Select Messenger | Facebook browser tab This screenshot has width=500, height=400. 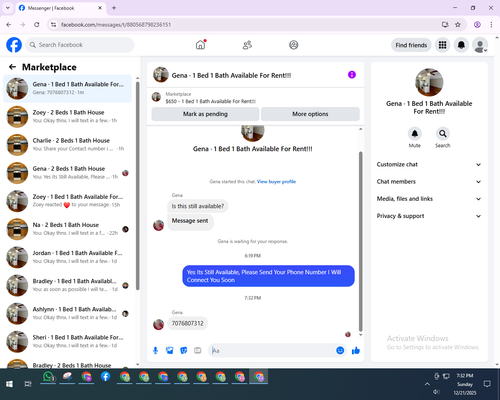click(x=60, y=8)
